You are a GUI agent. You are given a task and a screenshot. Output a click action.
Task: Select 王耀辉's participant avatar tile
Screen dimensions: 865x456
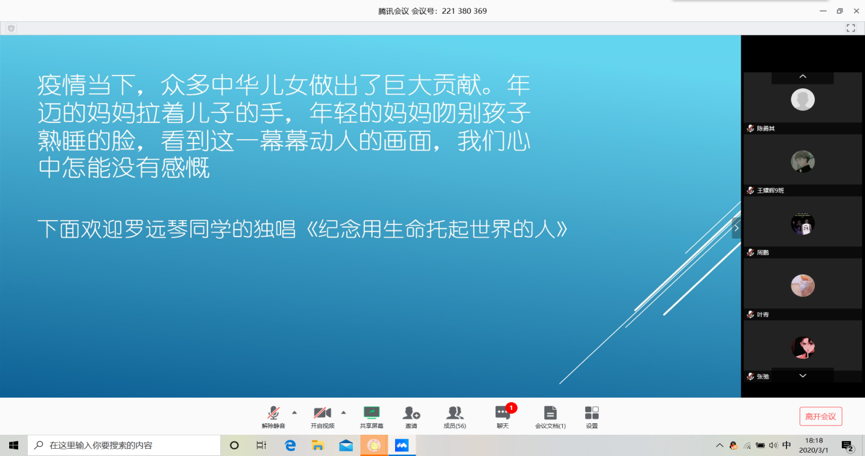[x=803, y=161]
